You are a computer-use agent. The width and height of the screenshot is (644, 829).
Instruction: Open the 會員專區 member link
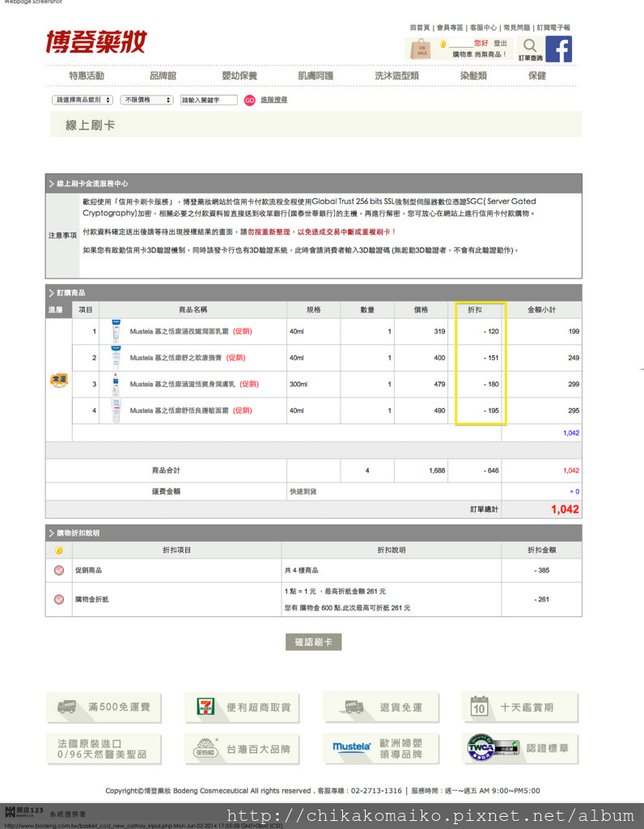click(x=450, y=28)
